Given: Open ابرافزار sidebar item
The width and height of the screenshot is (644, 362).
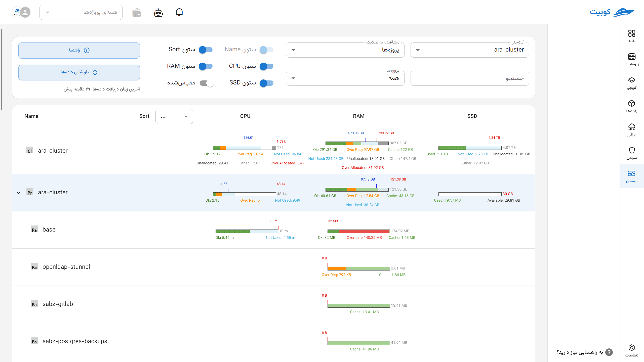Looking at the screenshot, I should (x=632, y=129).
